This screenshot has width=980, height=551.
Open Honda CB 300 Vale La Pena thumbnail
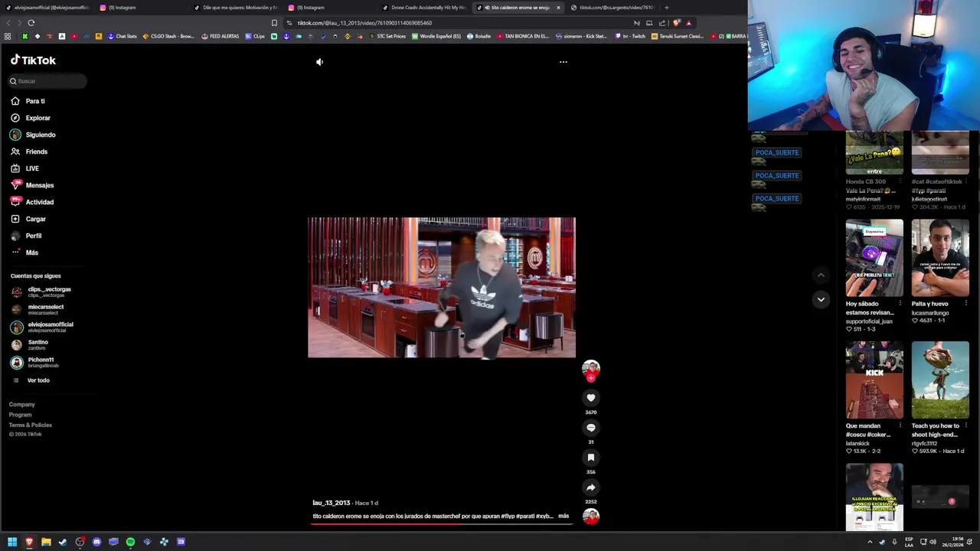874,152
